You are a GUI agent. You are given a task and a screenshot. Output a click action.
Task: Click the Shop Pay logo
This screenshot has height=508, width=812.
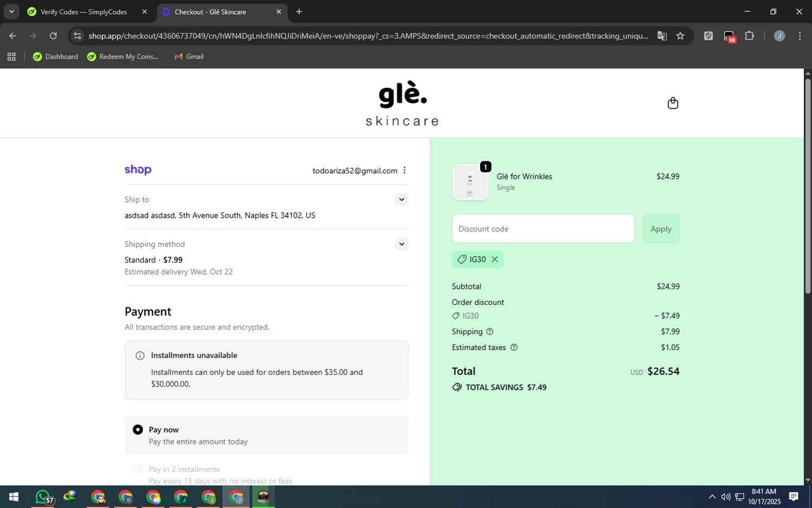pyautogui.click(x=138, y=170)
